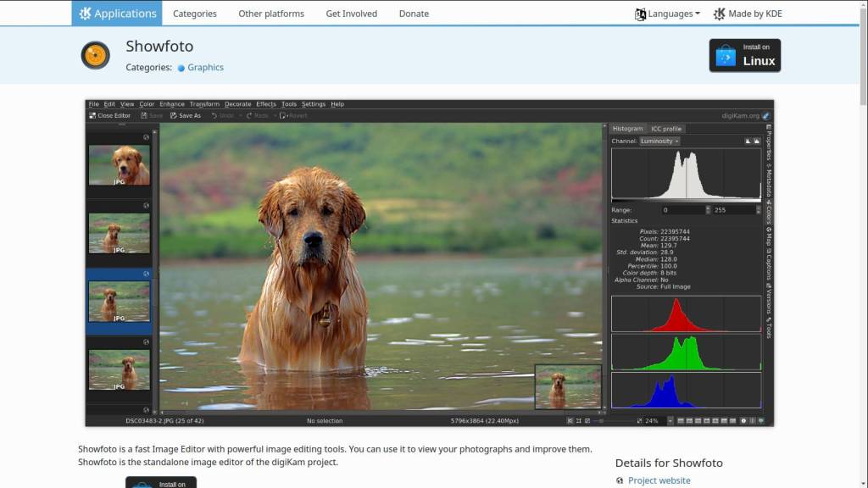Click the Close Editor toolbar icon
This screenshot has height=488, width=868.
point(92,115)
